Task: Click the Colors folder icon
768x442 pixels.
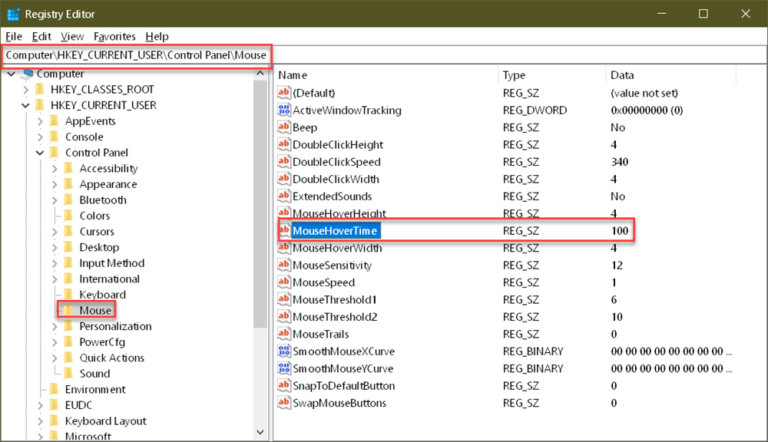Action: pos(69,216)
